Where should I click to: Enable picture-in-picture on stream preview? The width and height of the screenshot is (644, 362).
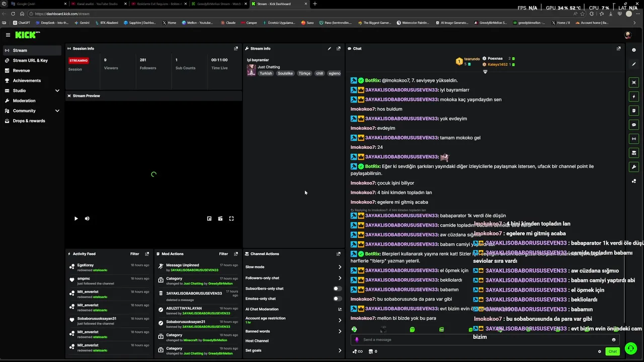tap(209, 219)
